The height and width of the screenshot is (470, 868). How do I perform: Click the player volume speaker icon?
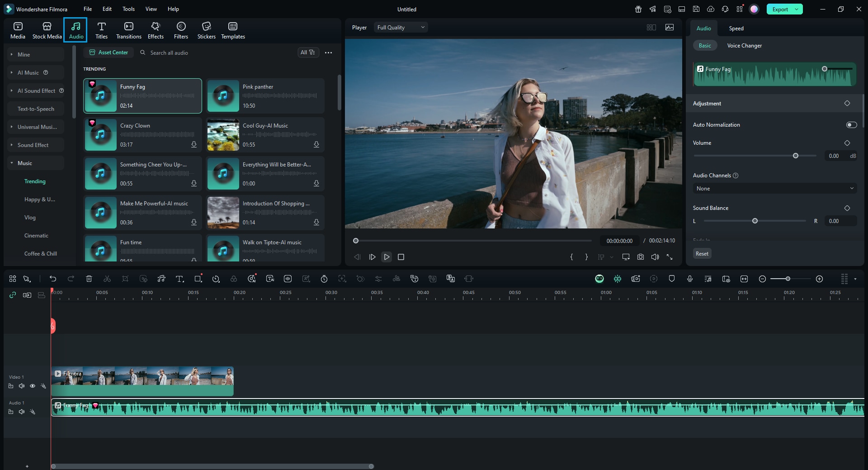[x=655, y=257]
